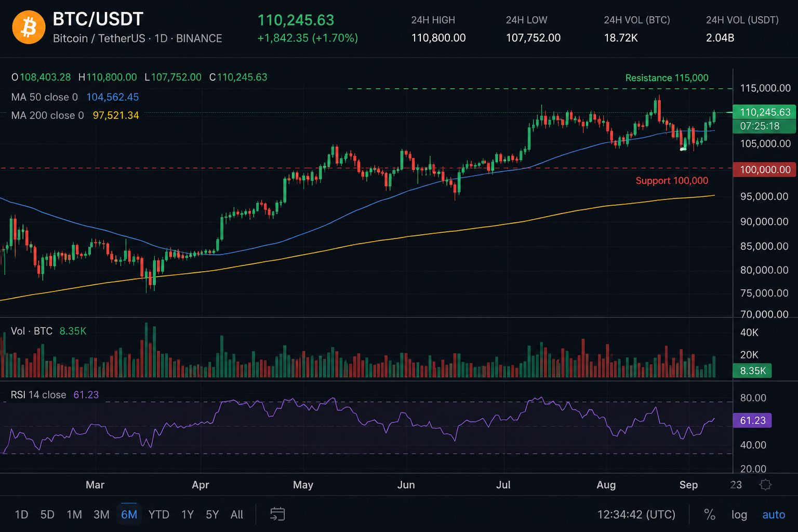This screenshot has height=532, width=798.
Task: Click the 40K volume axis label
Action: coord(749,332)
